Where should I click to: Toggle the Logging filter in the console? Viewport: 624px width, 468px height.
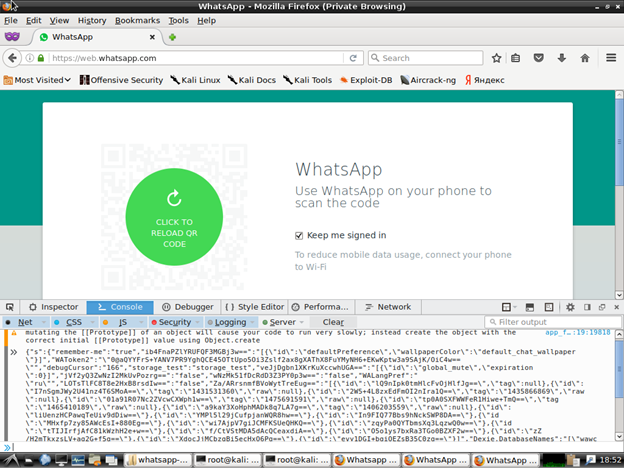[x=230, y=322]
